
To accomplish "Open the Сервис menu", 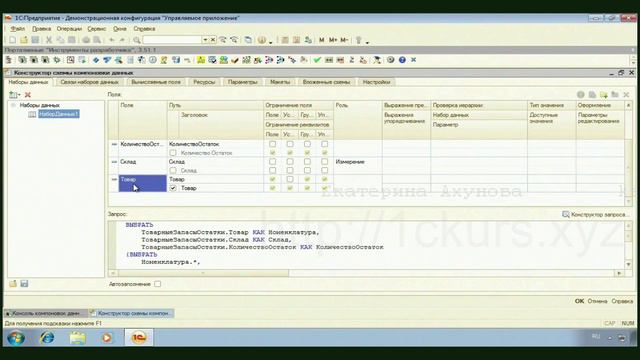I will click(97, 29).
